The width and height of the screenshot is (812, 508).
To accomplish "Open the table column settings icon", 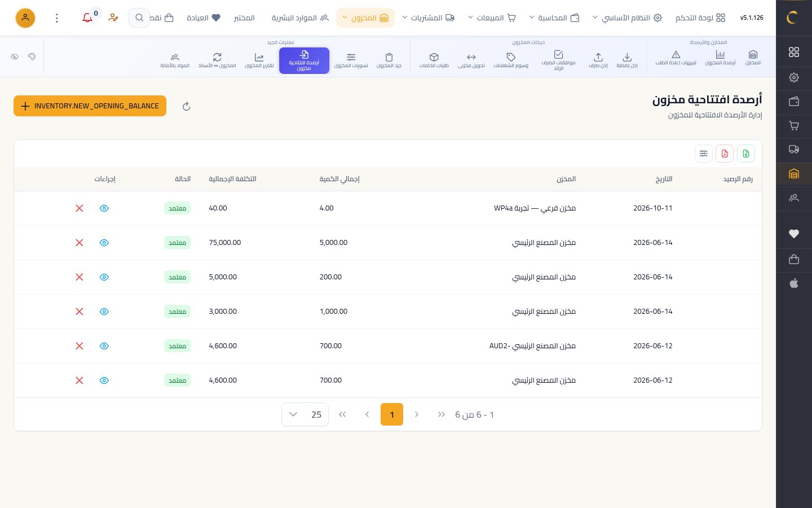I will [x=704, y=154].
